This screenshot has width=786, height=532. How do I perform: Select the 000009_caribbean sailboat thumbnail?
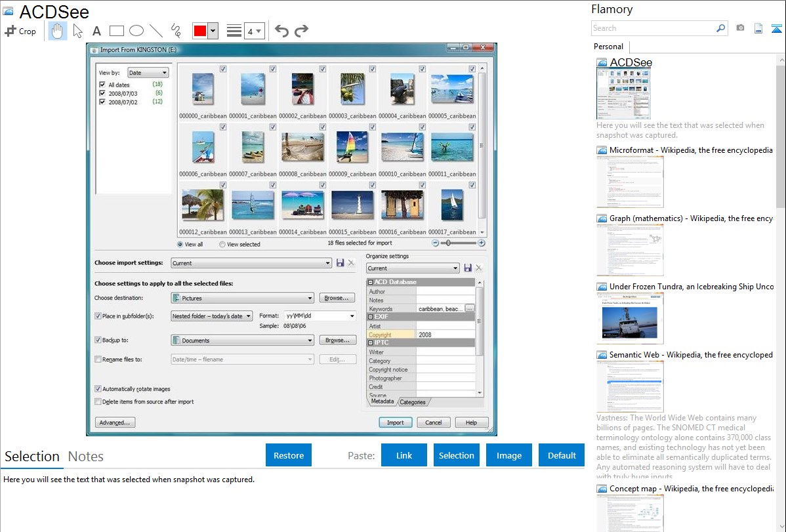click(x=352, y=147)
